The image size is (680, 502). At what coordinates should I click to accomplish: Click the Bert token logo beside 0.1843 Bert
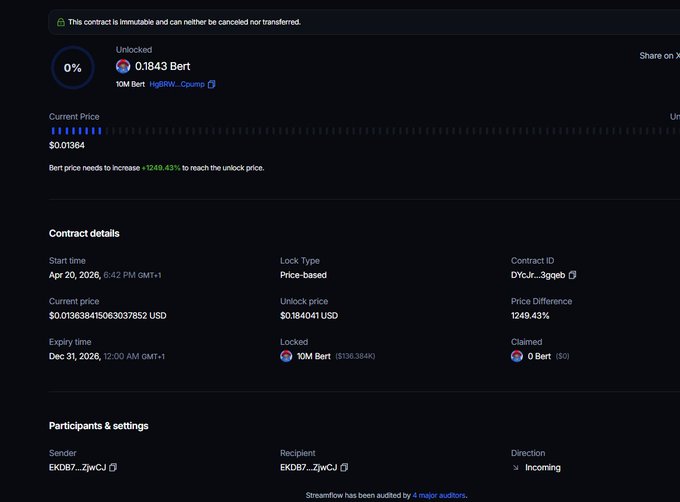coord(123,66)
